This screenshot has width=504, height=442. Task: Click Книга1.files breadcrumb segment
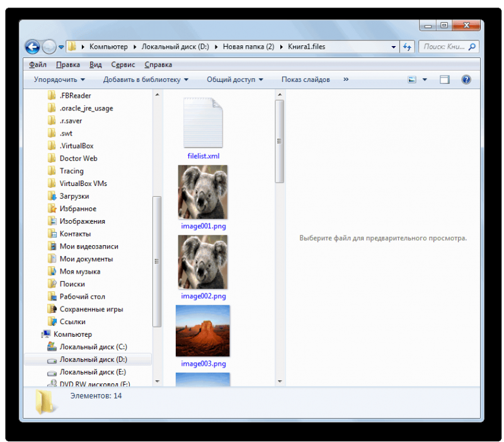click(x=306, y=47)
